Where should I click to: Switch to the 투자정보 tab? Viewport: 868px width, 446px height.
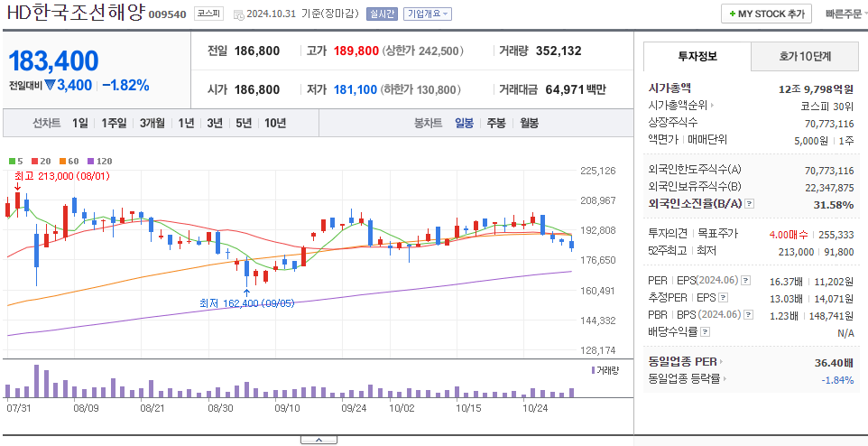click(x=697, y=56)
